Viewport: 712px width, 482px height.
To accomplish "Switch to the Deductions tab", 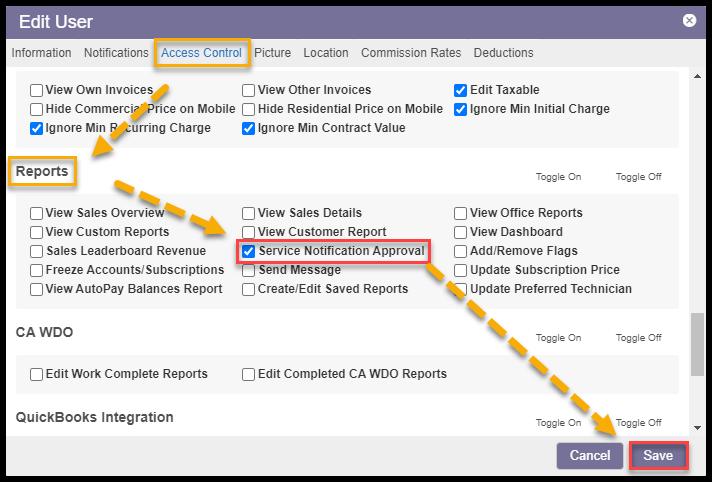I will 503,53.
